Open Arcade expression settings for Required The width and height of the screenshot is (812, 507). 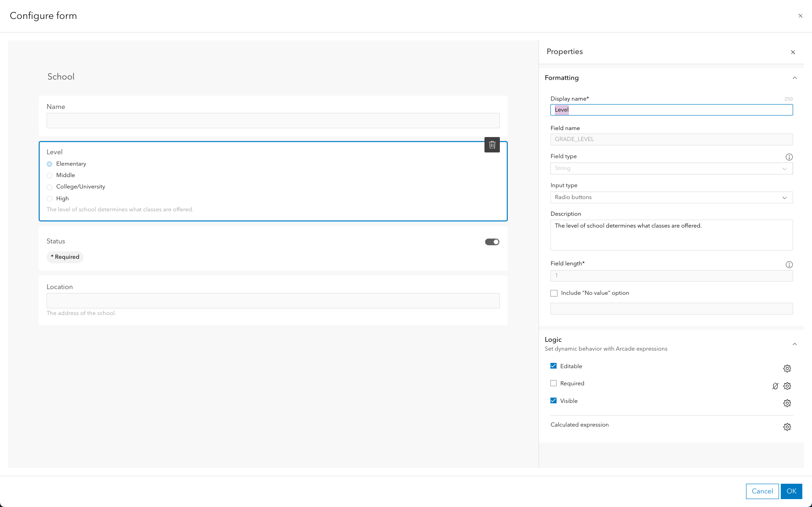(787, 386)
